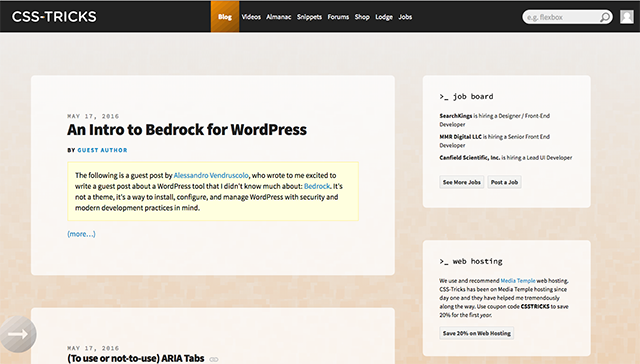Open the Bedrock link in the intro
The height and width of the screenshot is (364, 640).
coord(317,186)
